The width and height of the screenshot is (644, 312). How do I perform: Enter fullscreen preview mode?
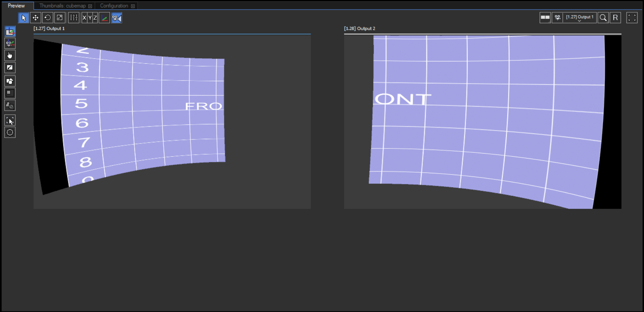tap(632, 18)
